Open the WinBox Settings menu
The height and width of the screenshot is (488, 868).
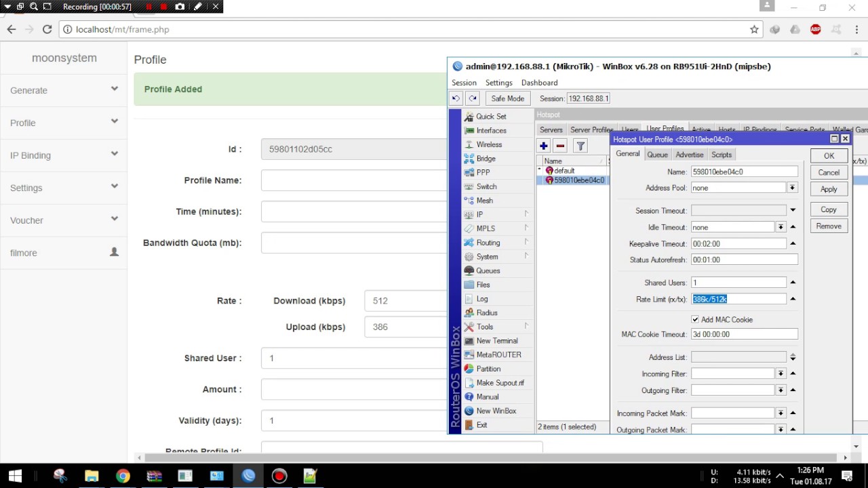(498, 83)
